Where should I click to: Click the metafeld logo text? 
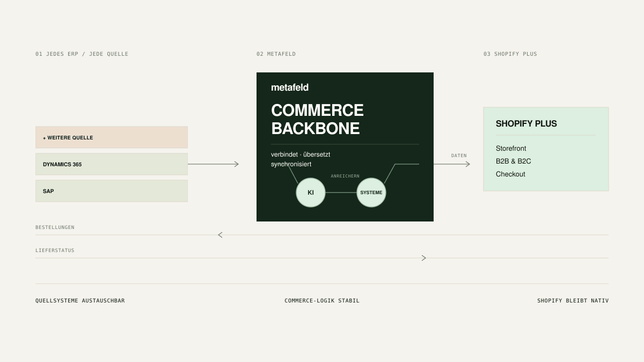point(290,87)
